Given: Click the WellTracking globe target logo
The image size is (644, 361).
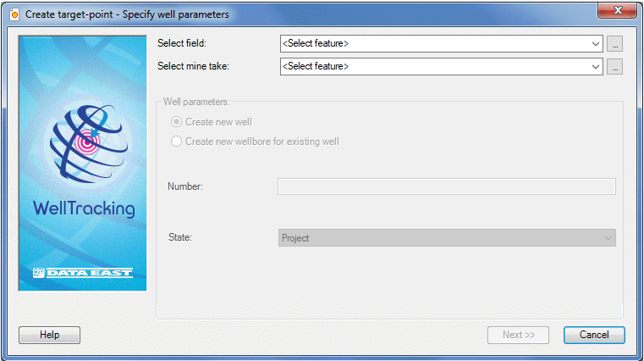Looking at the screenshot, I should 88,143.
